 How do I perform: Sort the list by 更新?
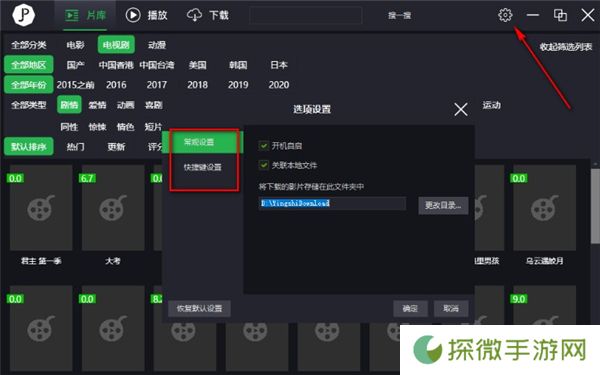116,147
